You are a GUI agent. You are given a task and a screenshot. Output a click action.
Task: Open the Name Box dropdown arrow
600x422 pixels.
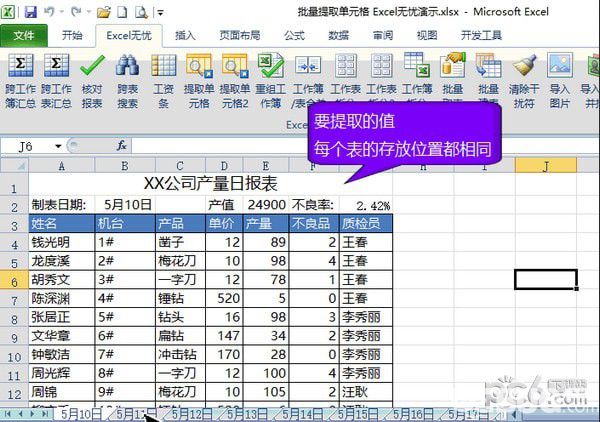(58, 146)
